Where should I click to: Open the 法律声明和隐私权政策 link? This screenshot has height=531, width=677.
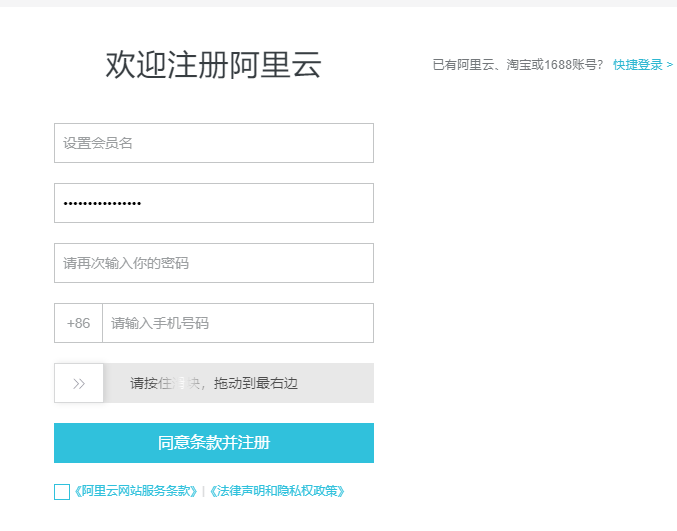tap(277, 491)
